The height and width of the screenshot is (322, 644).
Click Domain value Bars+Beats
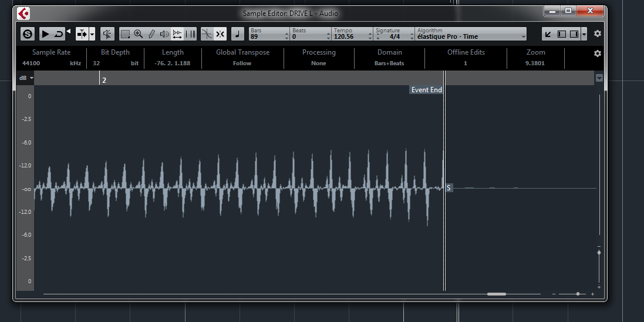coord(389,63)
